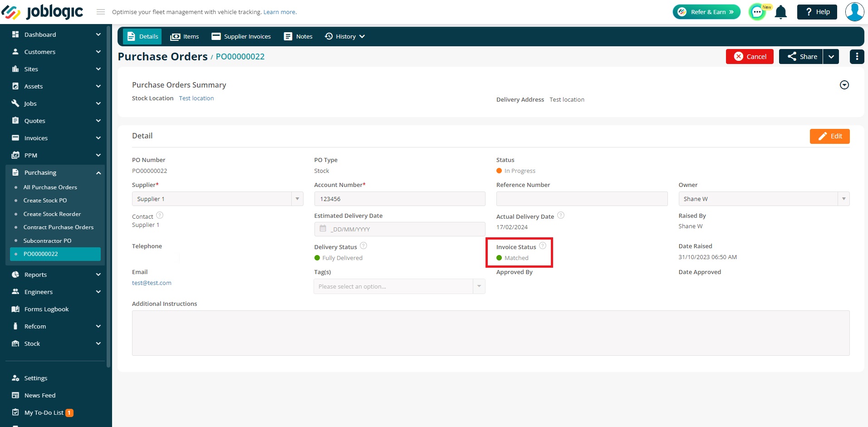The image size is (868, 427).
Task: Expand the Invoices menu chevron
Action: tap(98, 138)
